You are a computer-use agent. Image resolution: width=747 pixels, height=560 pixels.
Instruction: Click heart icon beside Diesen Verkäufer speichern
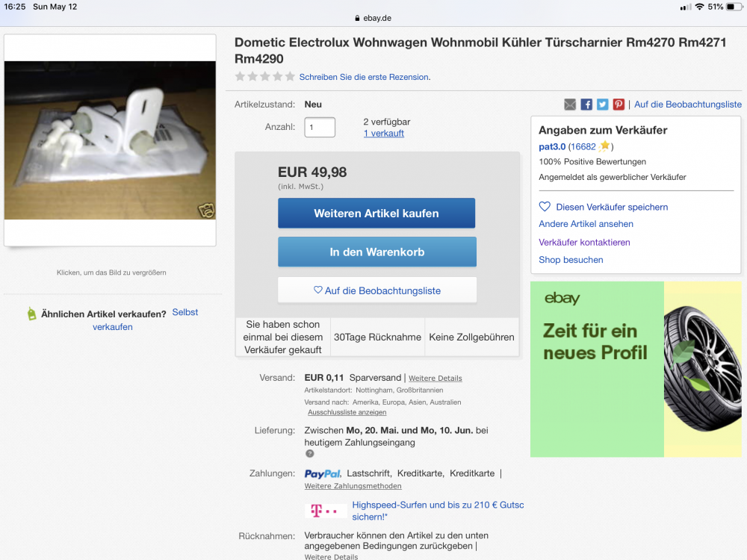pos(545,207)
